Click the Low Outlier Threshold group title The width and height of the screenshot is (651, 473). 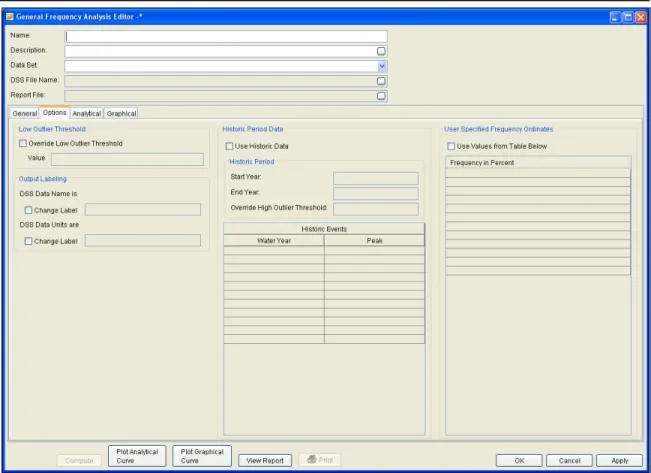(52, 129)
